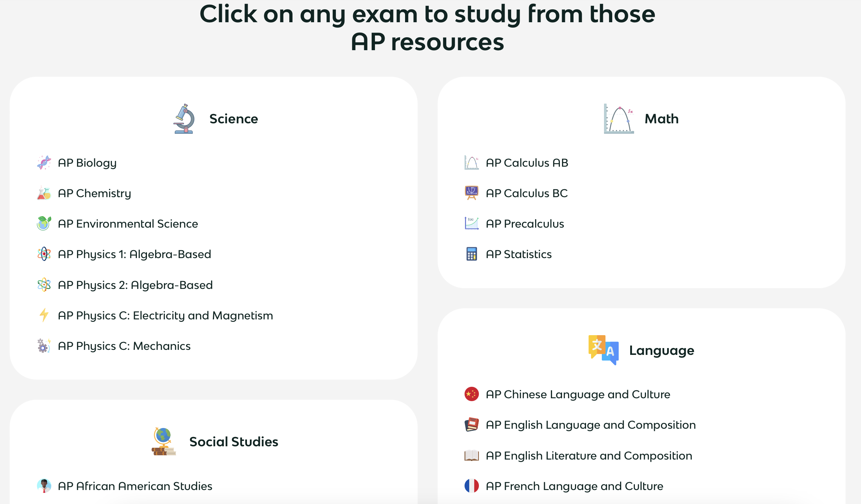Click the chalkboard icon beside AP Calculus BC
Image resolution: width=861 pixels, height=504 pixels.
tap(471, 193)
